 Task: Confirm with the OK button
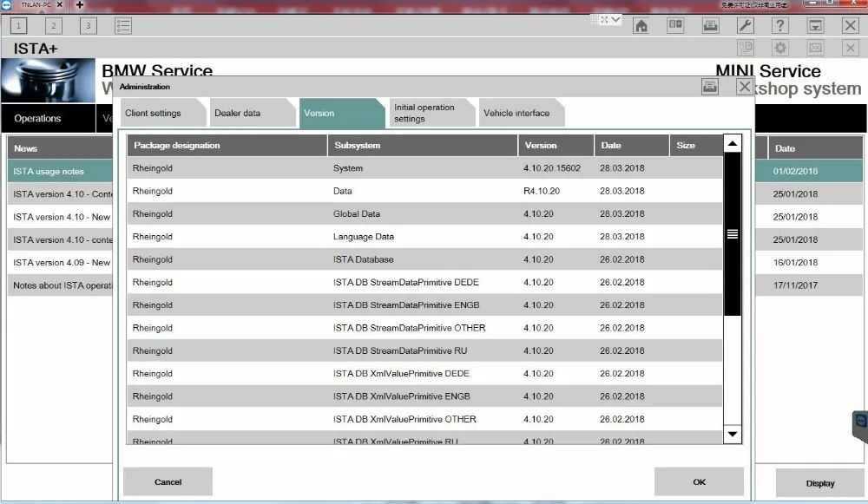(x=699, y=481)
